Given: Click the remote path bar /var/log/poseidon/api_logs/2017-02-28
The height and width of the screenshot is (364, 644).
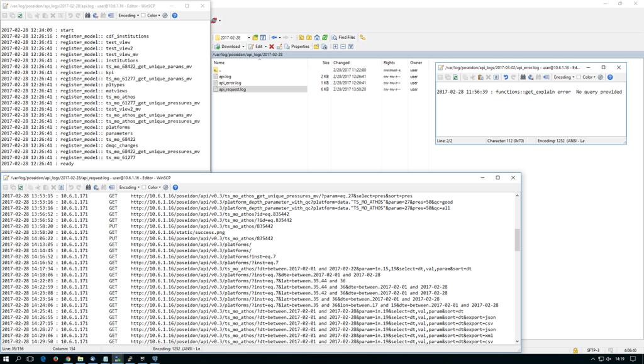Looking at the screenshot, I should (x=427, y=55).
